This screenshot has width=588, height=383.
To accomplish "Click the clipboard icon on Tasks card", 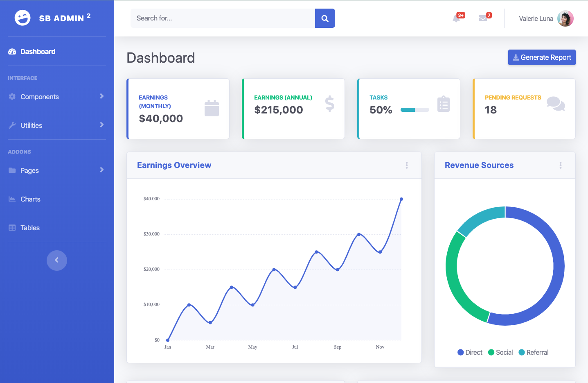I will pos(444,104).
